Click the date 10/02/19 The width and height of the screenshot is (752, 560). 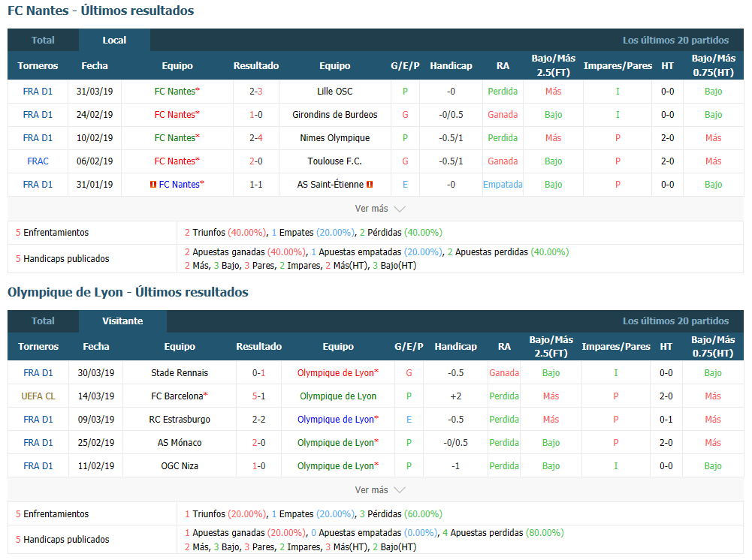(x=95, y=138)
